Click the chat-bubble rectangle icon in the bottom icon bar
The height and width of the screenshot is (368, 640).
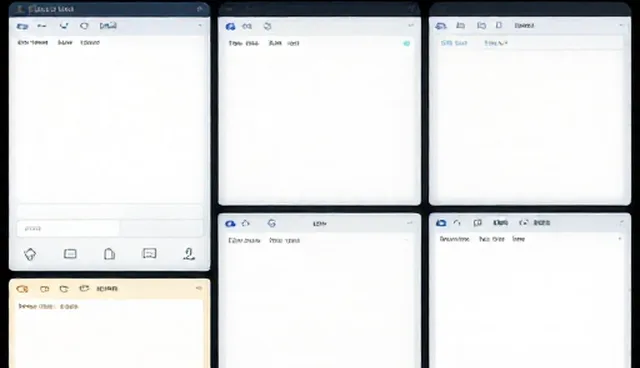149,253
